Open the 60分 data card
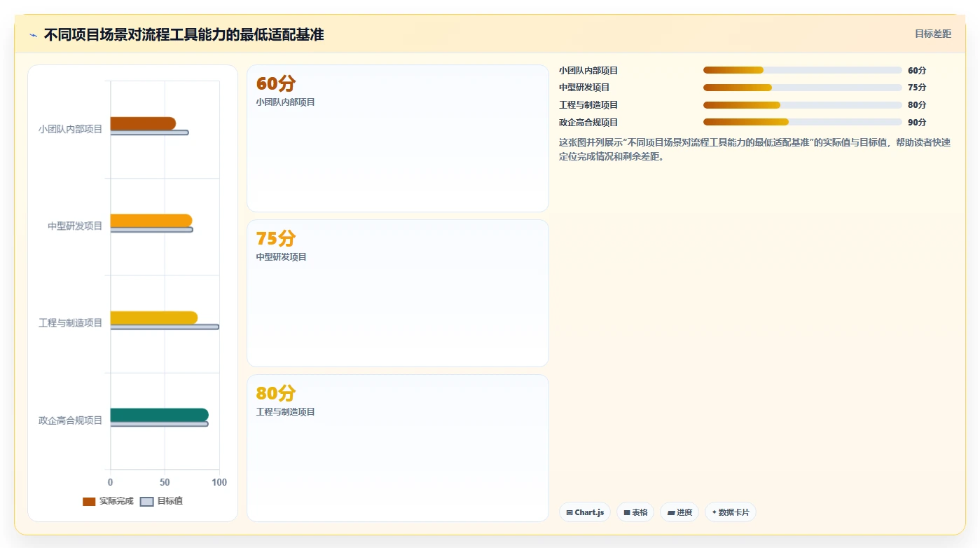This screenshot has width=980, height=548. pyautogui.click(x=398, y=139)
